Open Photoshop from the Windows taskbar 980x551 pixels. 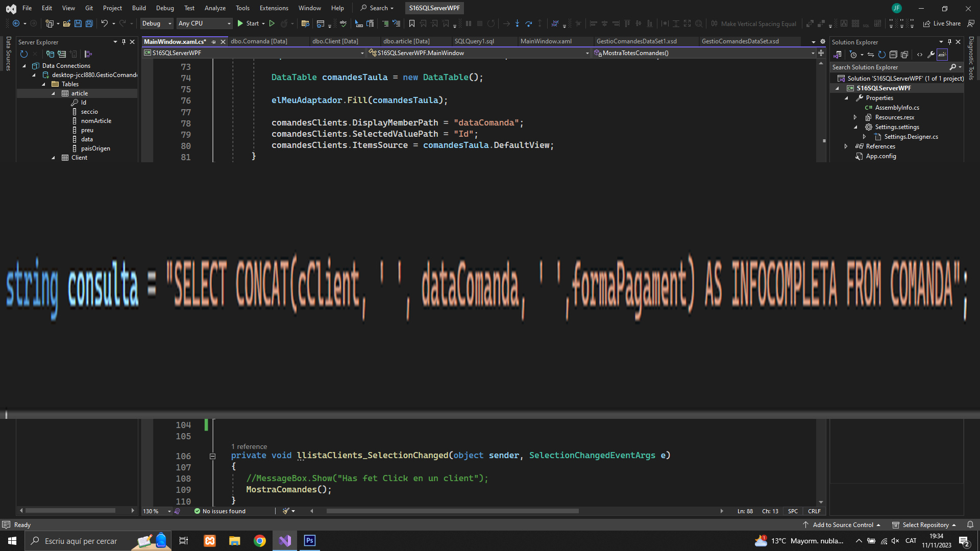[310, 541]
